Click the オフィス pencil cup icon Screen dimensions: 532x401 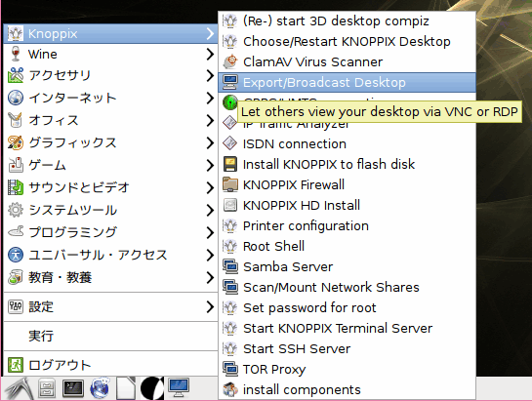[x=16, y=120]
